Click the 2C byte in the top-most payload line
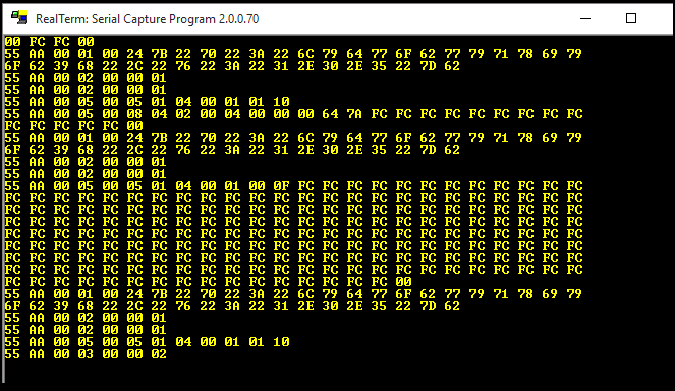The width and height of the screenshot is (675, 391). [135, 66]
